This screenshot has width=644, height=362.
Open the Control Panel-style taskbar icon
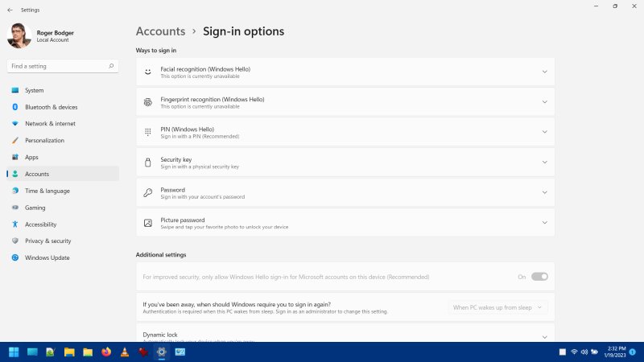[x=180, y=352]
